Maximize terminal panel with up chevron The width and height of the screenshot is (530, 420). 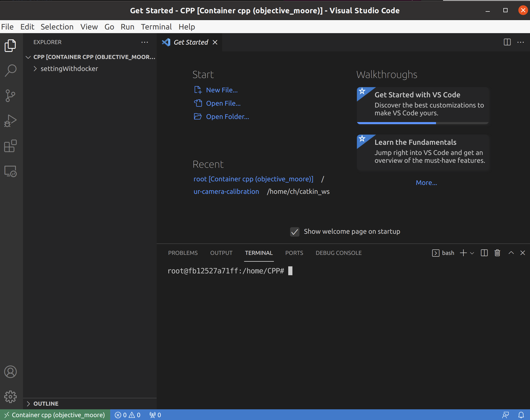point(511,253)
